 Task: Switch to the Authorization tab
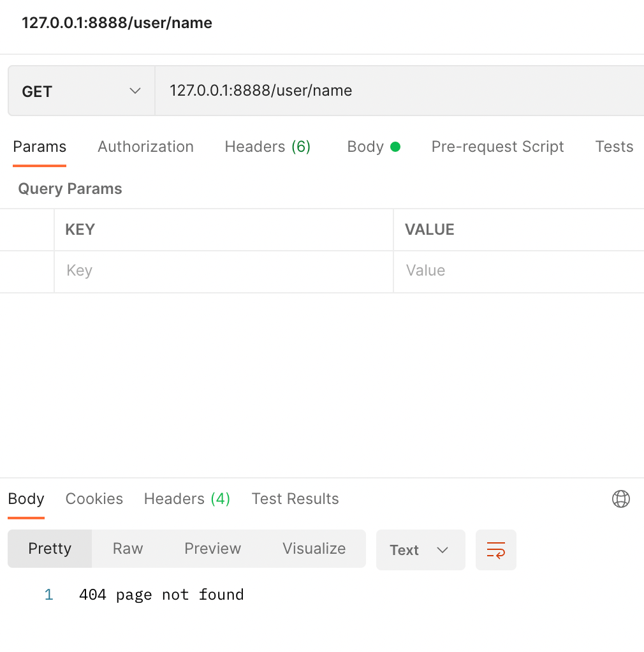tap(145, 147)
